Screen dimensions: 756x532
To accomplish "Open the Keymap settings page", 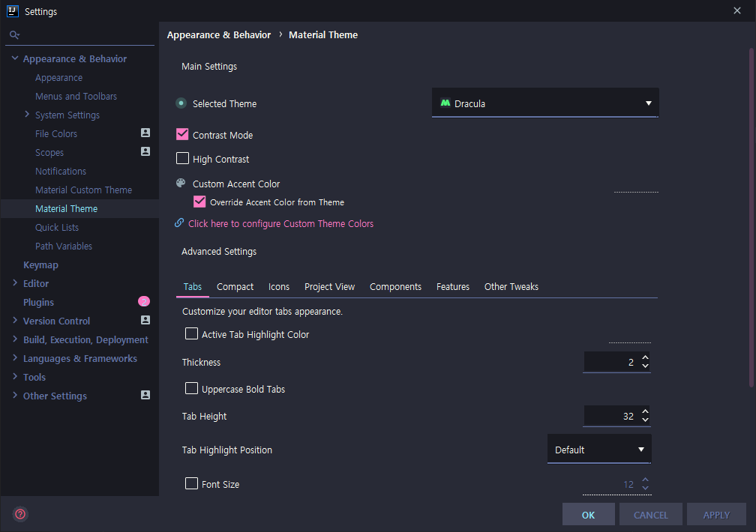I will (40, 265).
